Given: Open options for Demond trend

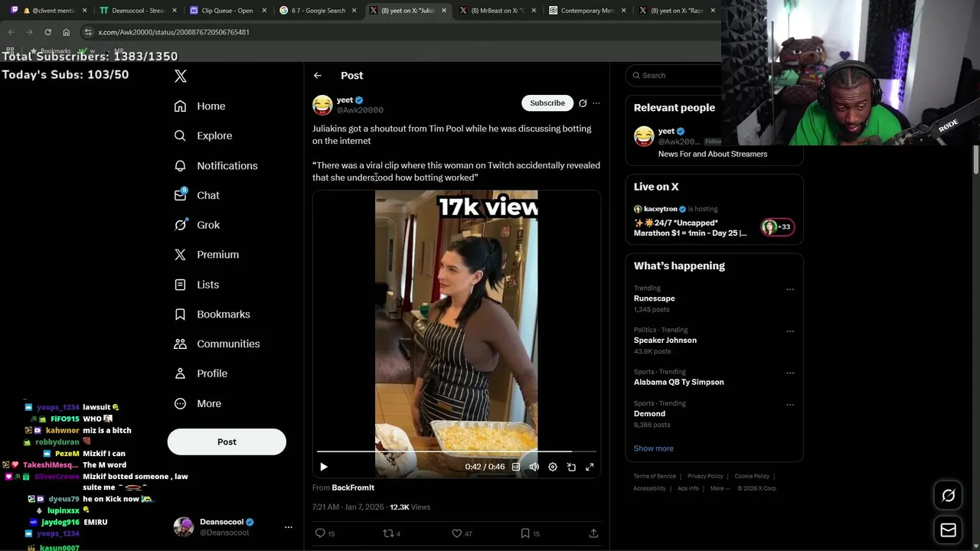Looking at the screenshot, I should click(x=790, y=405).
